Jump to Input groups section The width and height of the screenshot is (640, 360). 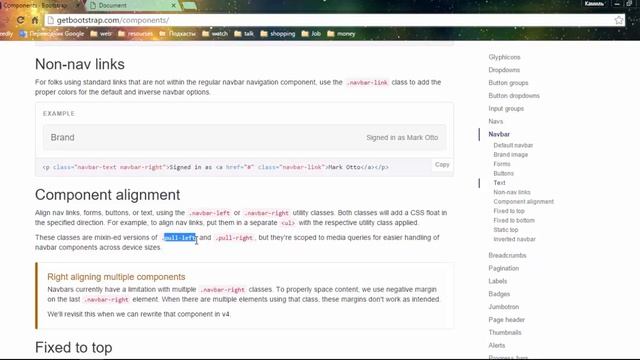point(506,109)
